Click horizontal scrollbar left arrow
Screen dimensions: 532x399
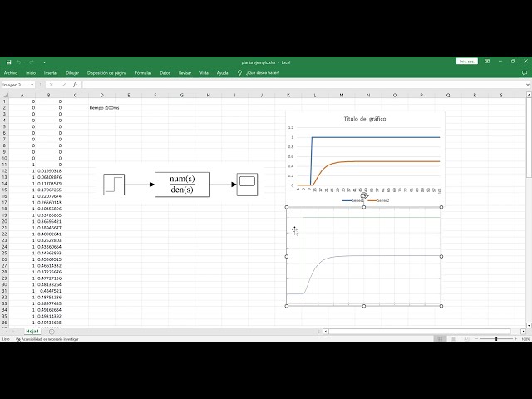pyautogui.click(x=325, y=332)
